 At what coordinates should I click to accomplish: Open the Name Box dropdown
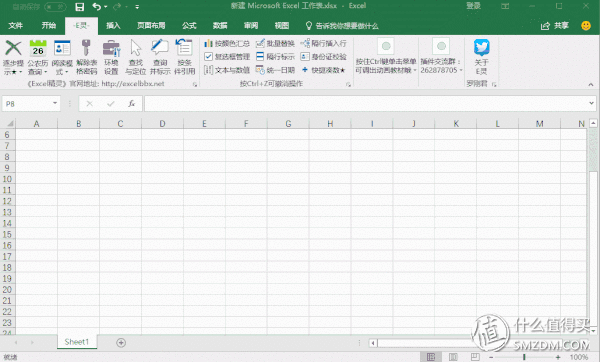pyautogui.click(x=55, y=103)
